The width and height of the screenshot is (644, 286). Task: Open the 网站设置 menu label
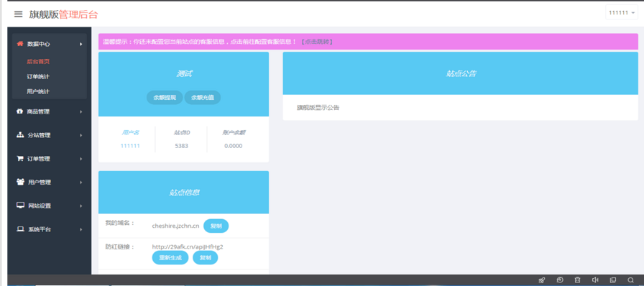(40, 206)
